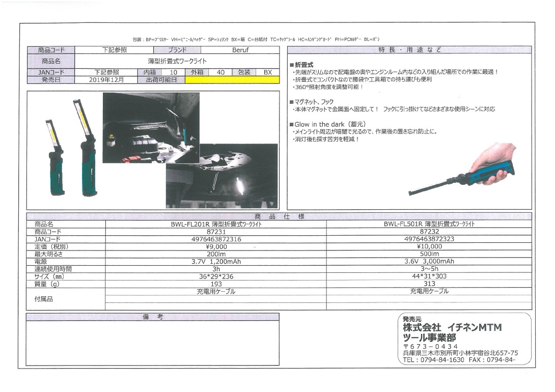Screen dimensions: 555x392
Task: Click power value "3.6V 3,000mAh"
Action: [x=429, y=262]
